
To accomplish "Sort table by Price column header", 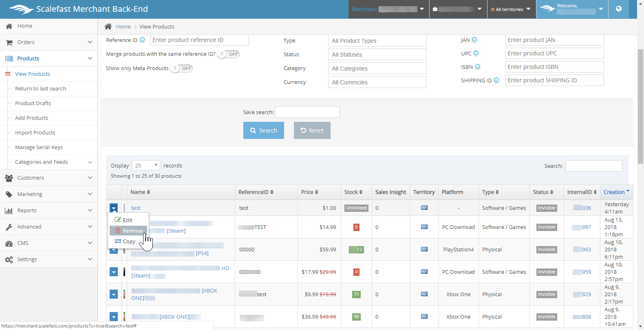I will [309, 192].
